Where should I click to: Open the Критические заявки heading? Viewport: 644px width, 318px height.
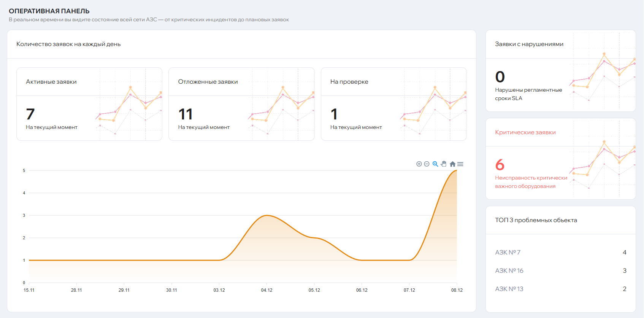pos(525,132)
